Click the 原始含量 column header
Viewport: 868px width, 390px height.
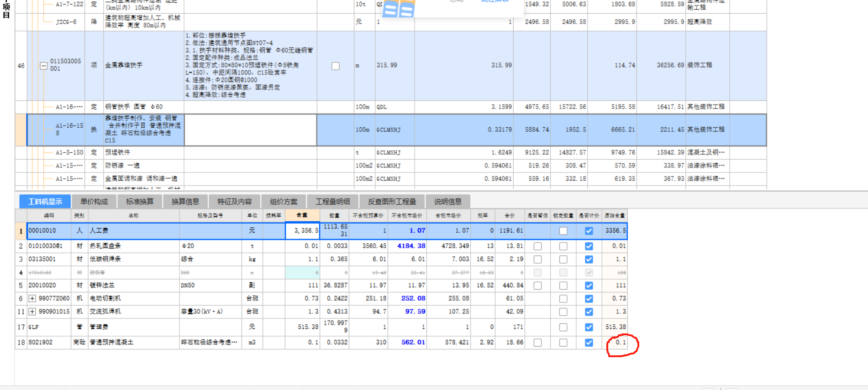[615, 215]
